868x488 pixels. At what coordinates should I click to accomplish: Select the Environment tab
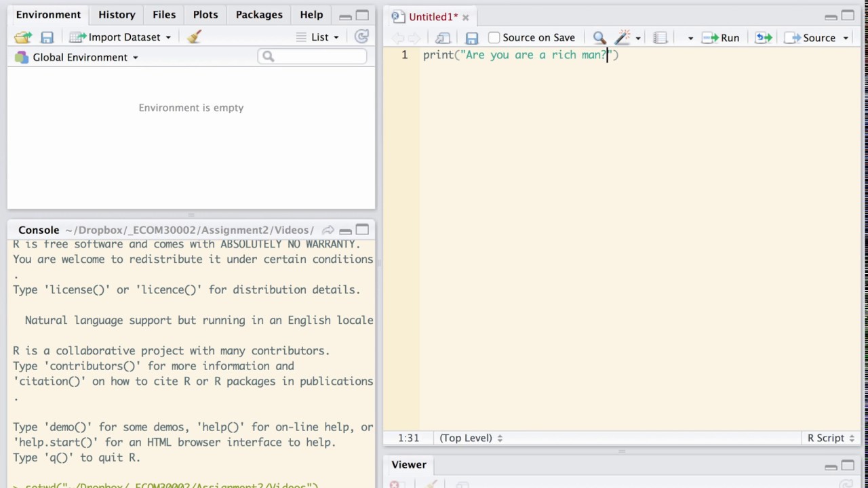click(48, 14)
